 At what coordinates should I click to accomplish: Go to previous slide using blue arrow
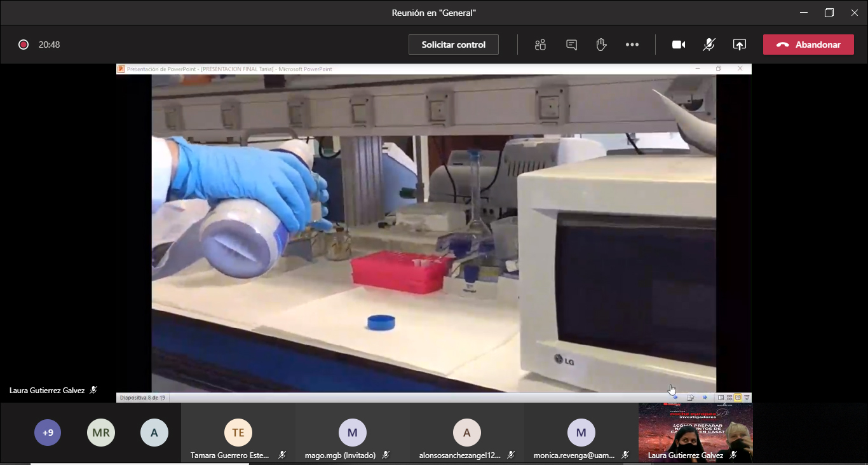(x=675, y=398)
